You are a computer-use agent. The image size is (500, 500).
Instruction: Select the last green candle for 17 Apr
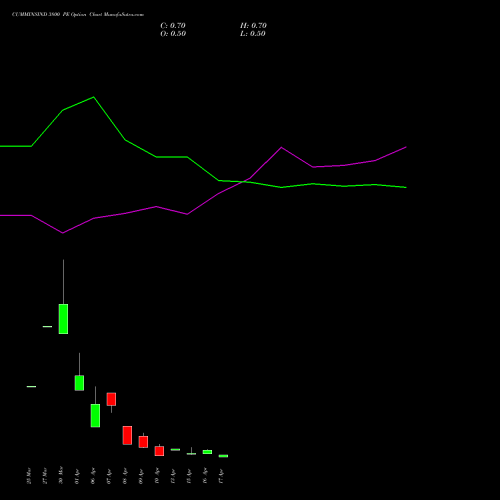click(x=223, y=456)
